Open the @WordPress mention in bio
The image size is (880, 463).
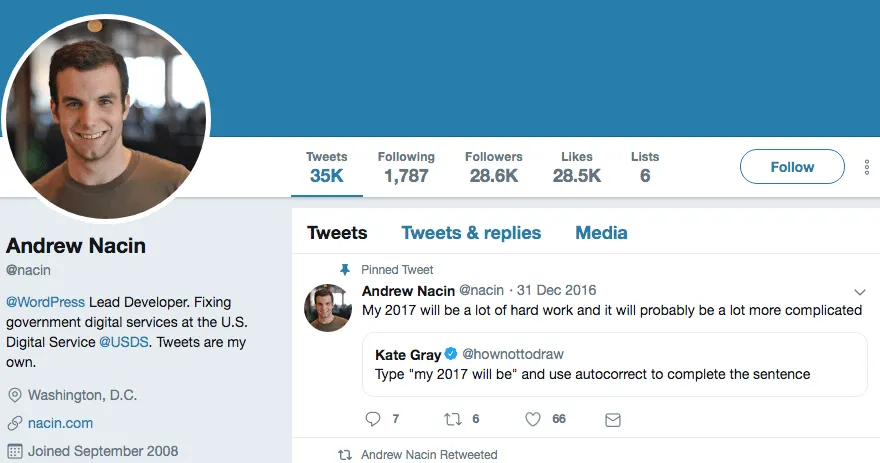[x=46, y=301]
